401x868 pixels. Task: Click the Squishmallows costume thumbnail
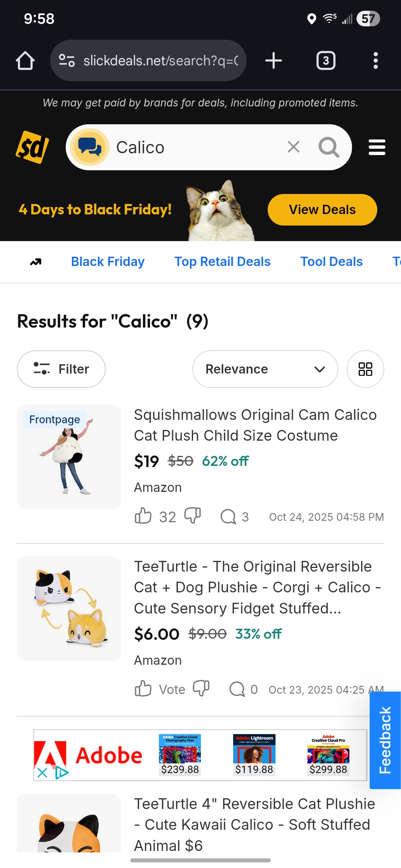click(x=69, y=457)
